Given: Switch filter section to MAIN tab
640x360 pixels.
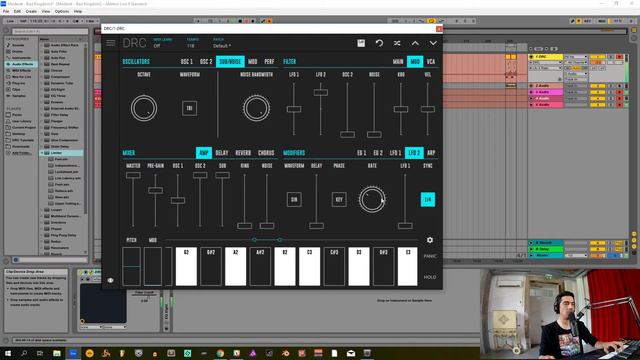Looking at the screenshot, I should pos(398,62).
